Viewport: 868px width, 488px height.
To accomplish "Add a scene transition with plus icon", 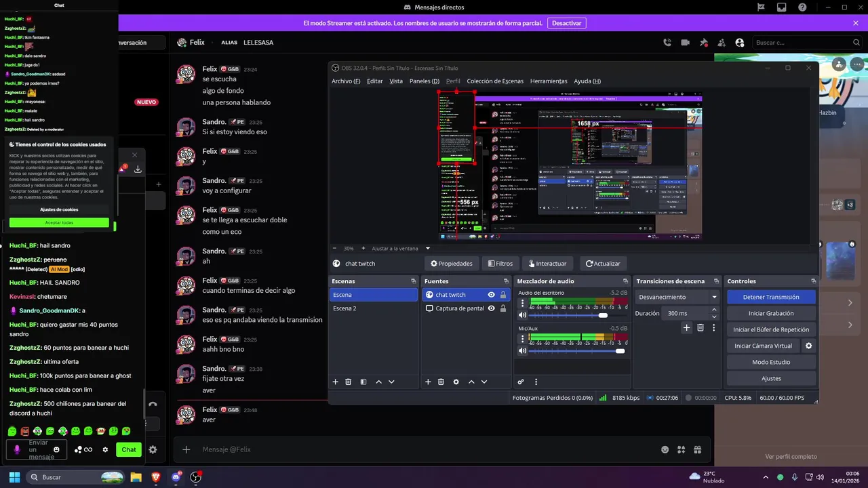I will 686,328.
